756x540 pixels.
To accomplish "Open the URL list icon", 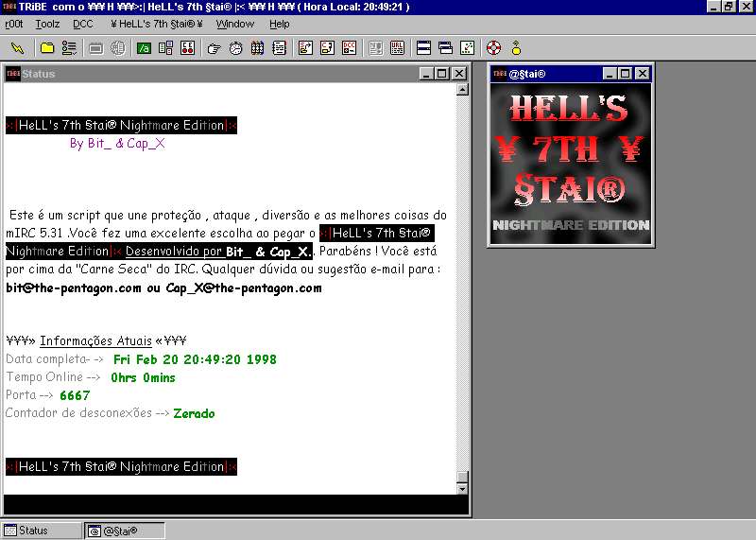I will pos(397,47).
